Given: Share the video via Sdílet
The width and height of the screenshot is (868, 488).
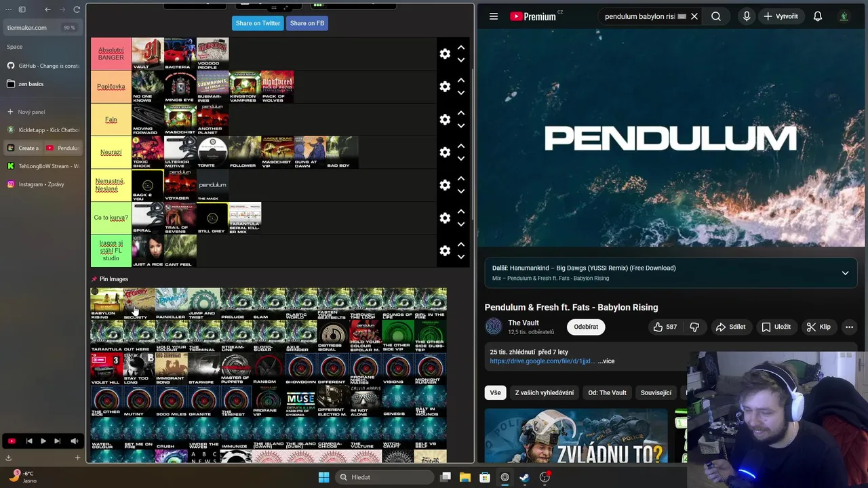Looking at the screenshot, I should pos(730,327).
